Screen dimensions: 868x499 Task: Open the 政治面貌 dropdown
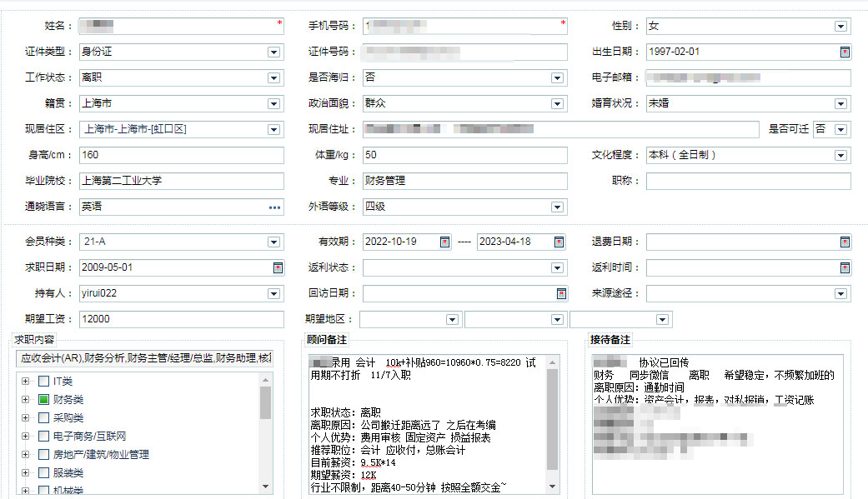557,104
